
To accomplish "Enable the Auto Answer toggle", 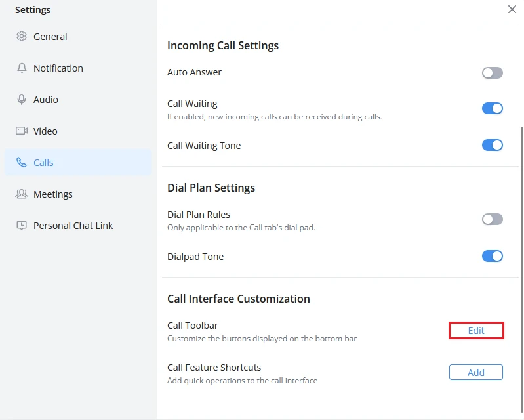I will (x=493, y=73).
